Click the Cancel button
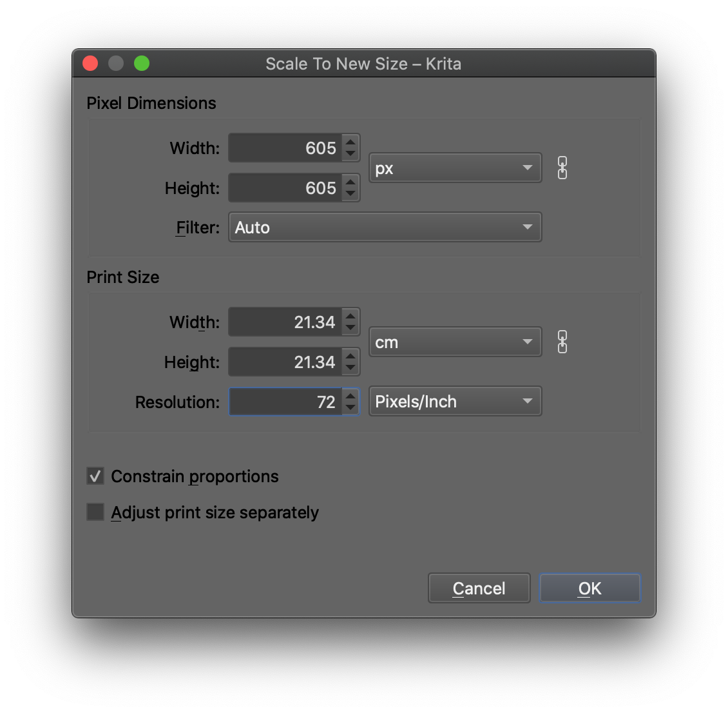 tap(479, 589)
